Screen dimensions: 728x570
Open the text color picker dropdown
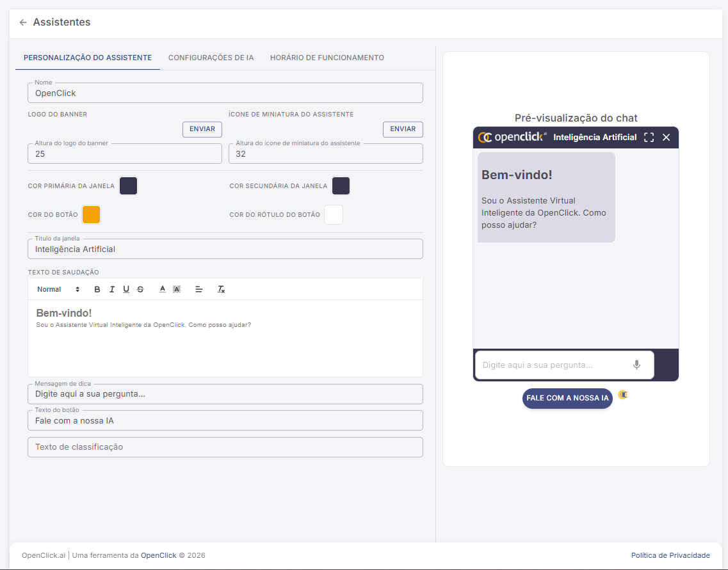point(163,290)
